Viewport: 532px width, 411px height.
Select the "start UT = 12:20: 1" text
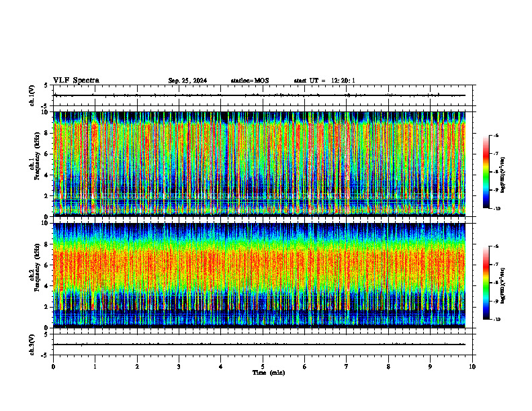click(x=324, y=81)
